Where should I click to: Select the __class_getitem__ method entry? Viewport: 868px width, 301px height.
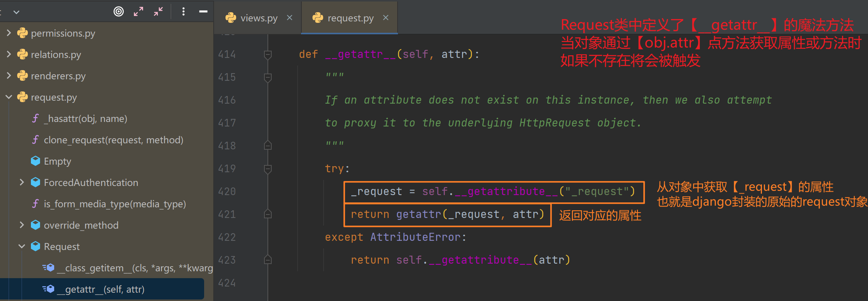tap(135, 268)
